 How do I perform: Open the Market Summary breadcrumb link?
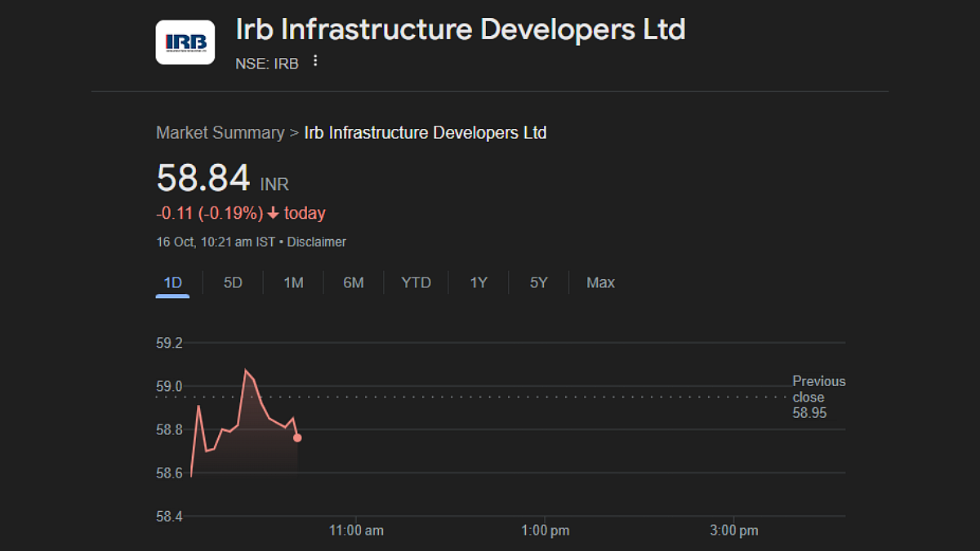[x=220, y=132]
